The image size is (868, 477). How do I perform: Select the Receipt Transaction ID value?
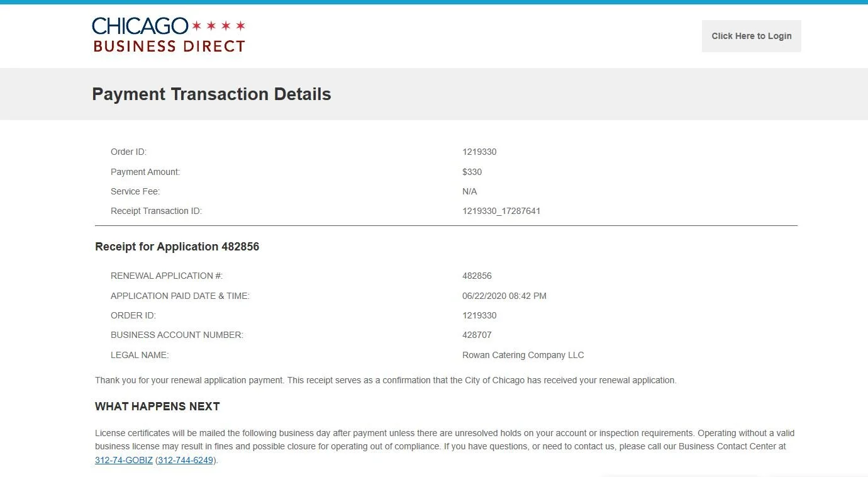[501, 211]
